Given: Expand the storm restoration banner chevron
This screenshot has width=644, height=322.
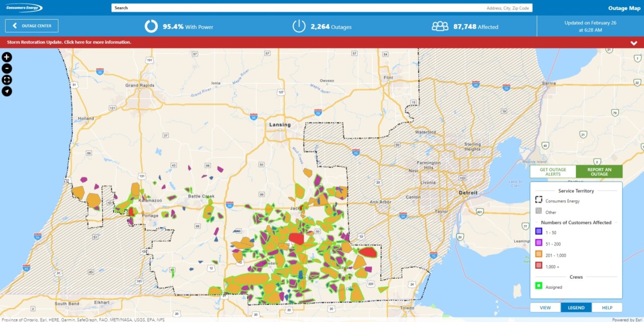Looking at the screenshot, I should click(x=633, y=43).
